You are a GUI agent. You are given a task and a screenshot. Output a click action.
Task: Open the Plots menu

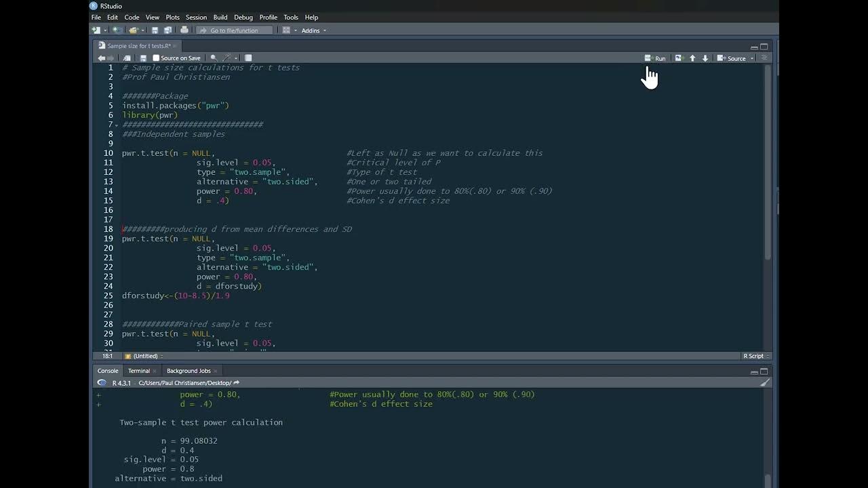click(173, 17)
